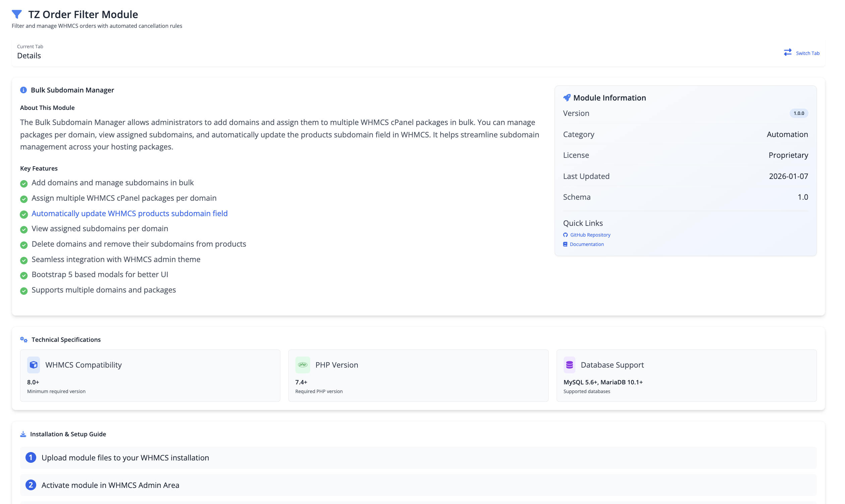Click the PHP logo icon in the PHP Version card
The image size is (845, 504).
coord(303,364)
